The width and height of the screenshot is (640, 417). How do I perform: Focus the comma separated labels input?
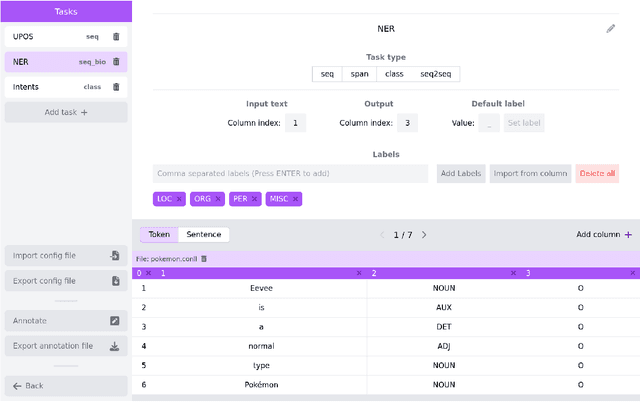point(291,173)
